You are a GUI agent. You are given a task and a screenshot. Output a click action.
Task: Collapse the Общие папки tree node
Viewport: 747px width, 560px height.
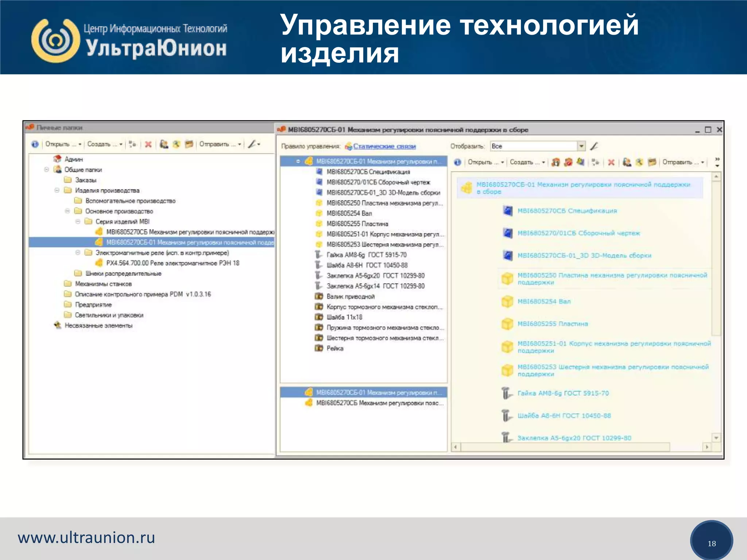(x=46, y=170)
